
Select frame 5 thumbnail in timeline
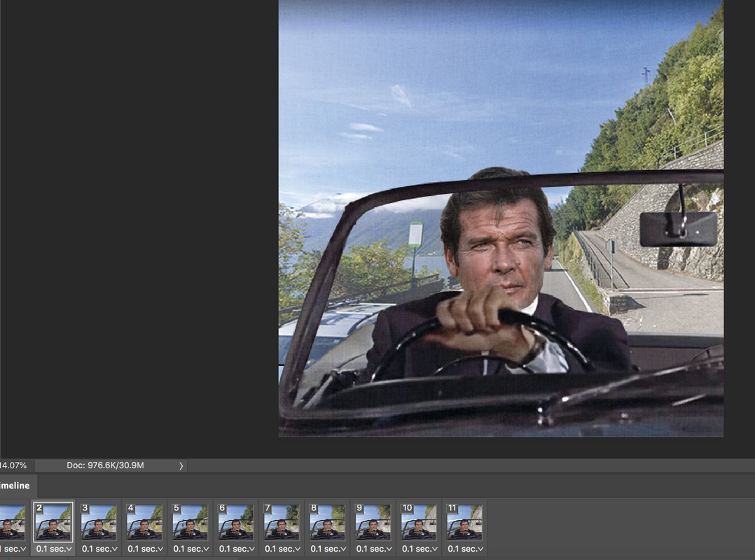point(191,522)
